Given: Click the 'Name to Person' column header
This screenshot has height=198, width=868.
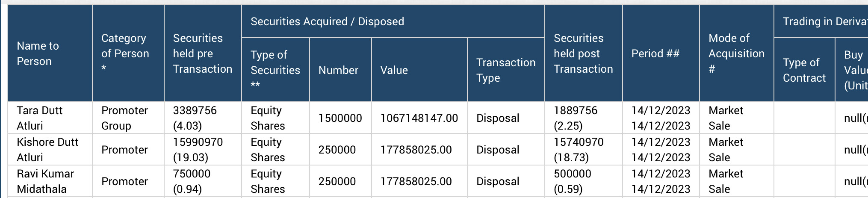Looking at the screenshot, I should 38,53.
